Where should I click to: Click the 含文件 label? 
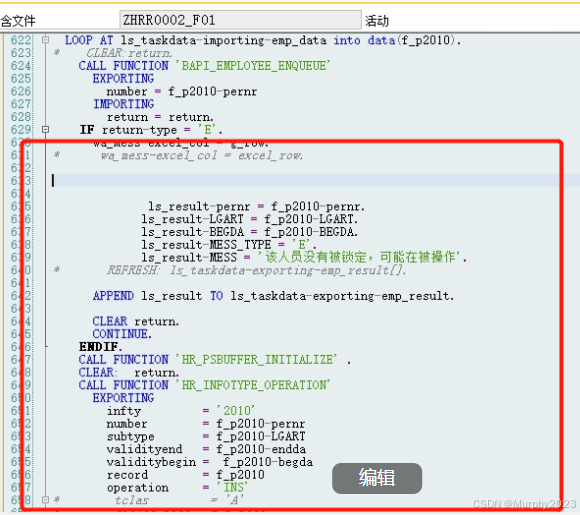pos(18,21)
